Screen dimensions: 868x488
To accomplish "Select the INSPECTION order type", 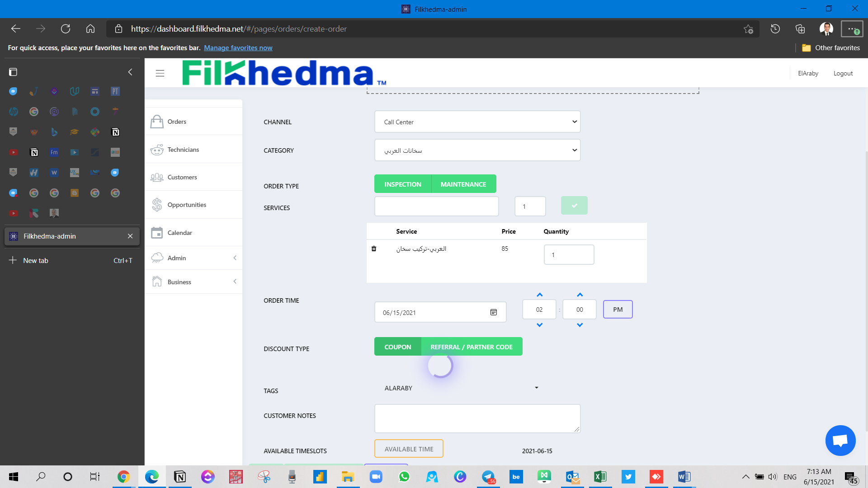I will pos(402,184).
